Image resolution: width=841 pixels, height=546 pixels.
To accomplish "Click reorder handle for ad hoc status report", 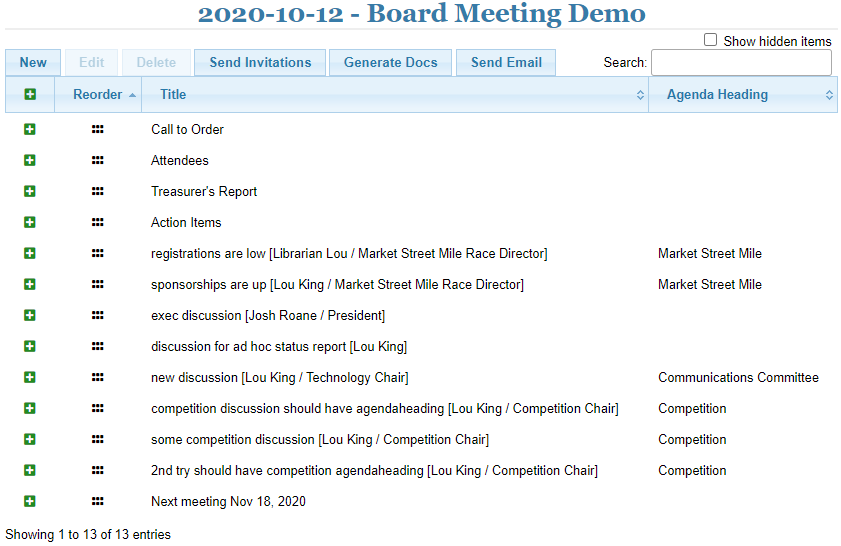I will (98, 346).
